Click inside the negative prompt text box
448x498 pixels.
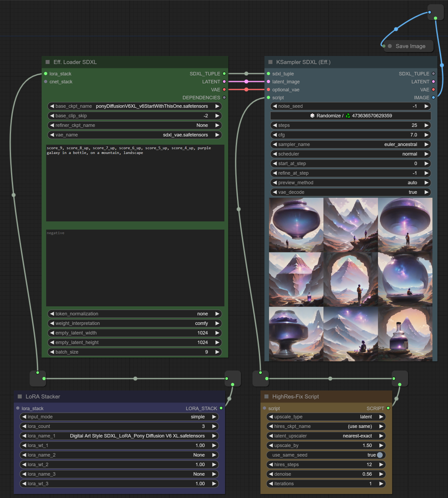pos(134,267)
